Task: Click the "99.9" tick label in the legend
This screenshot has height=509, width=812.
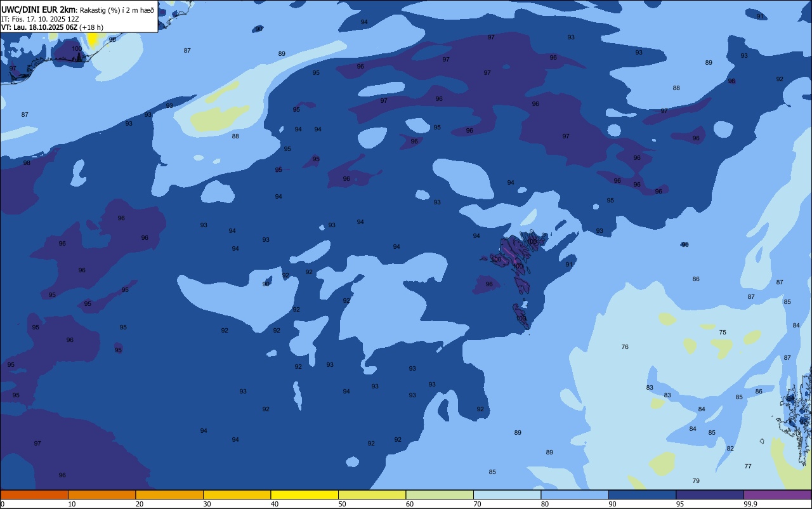Action: click(751, 504)
